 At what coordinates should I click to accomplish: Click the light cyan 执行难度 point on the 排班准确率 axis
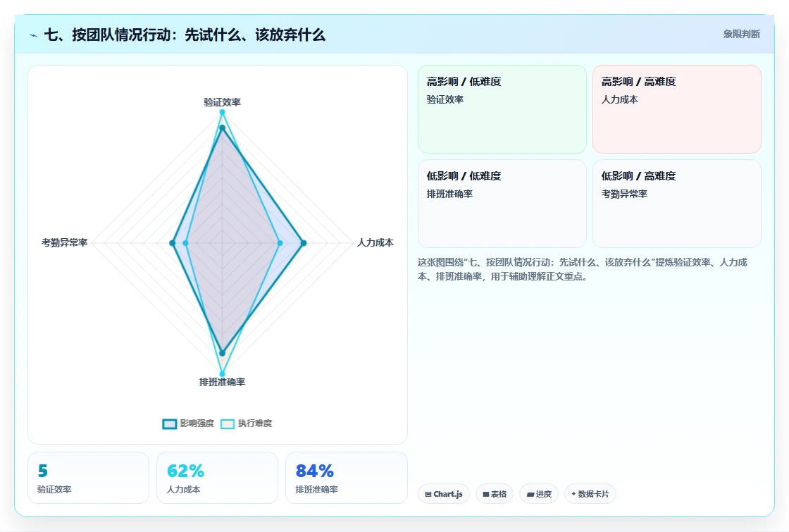[222, 374]
